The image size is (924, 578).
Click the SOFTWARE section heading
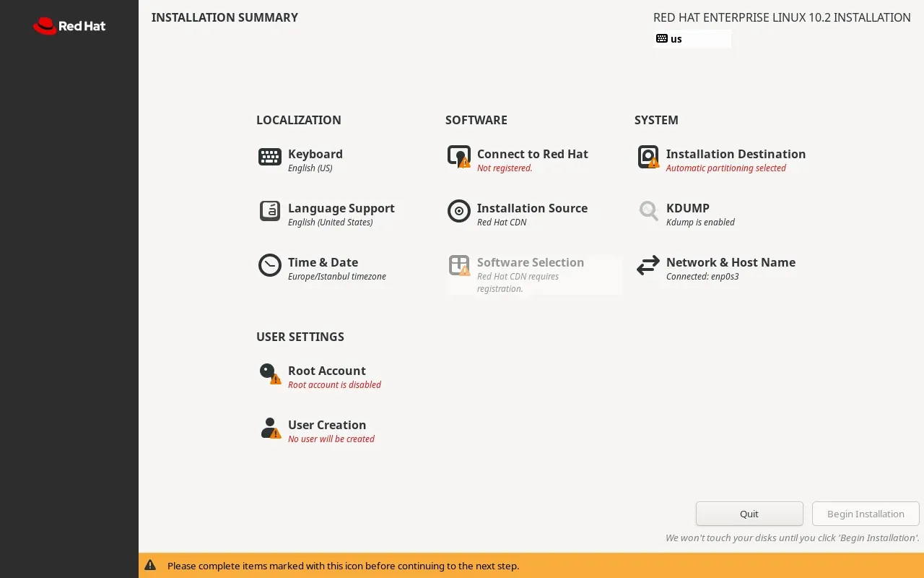(x=476, y=120)
